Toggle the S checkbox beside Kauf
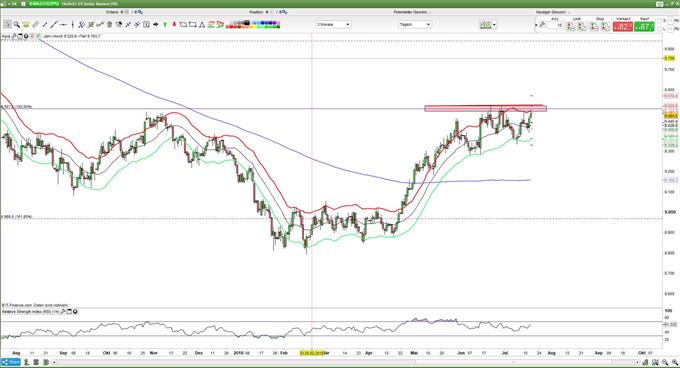 [659, 21]
